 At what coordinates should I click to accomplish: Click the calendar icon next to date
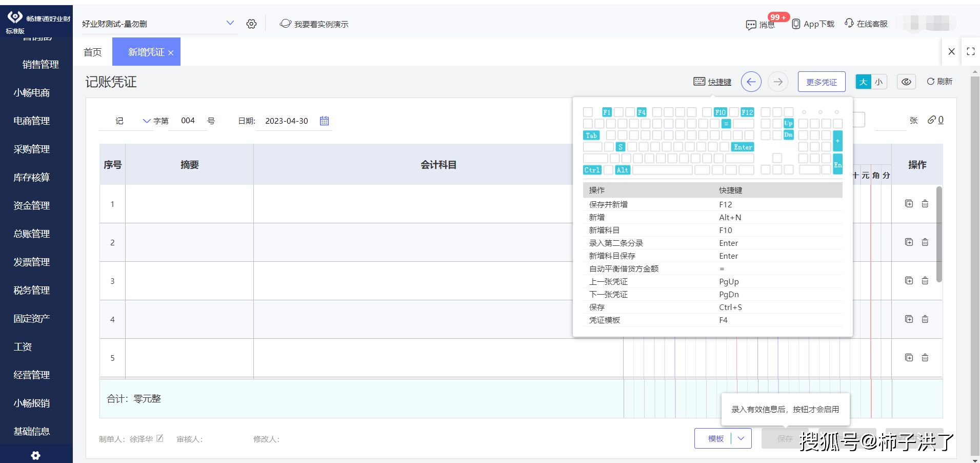click(324, 121)
